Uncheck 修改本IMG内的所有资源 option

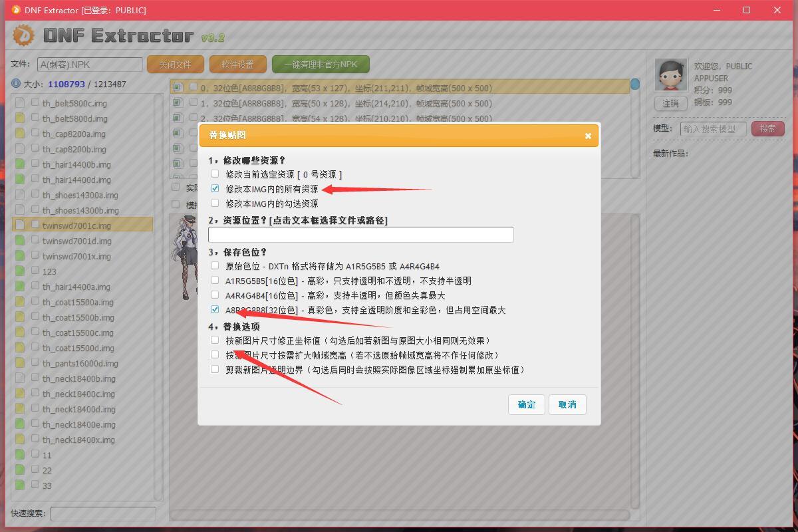(x=215, y=189)
